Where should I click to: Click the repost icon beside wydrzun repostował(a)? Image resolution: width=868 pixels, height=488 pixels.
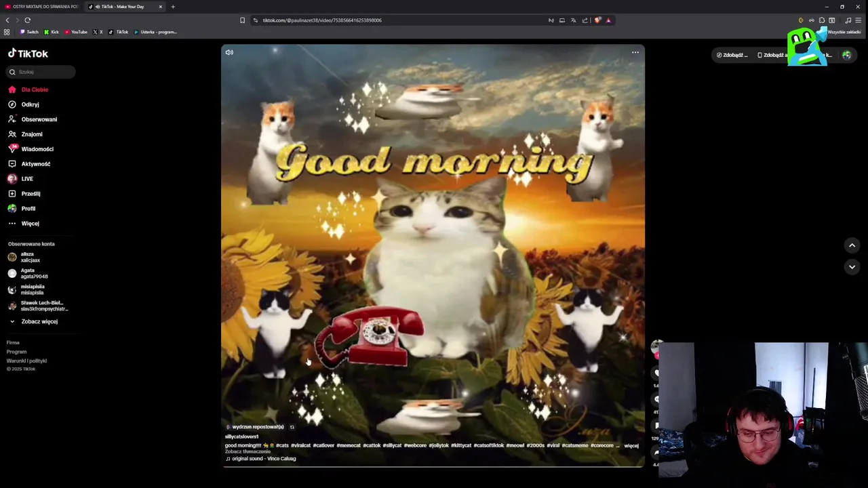coord(292,427)
